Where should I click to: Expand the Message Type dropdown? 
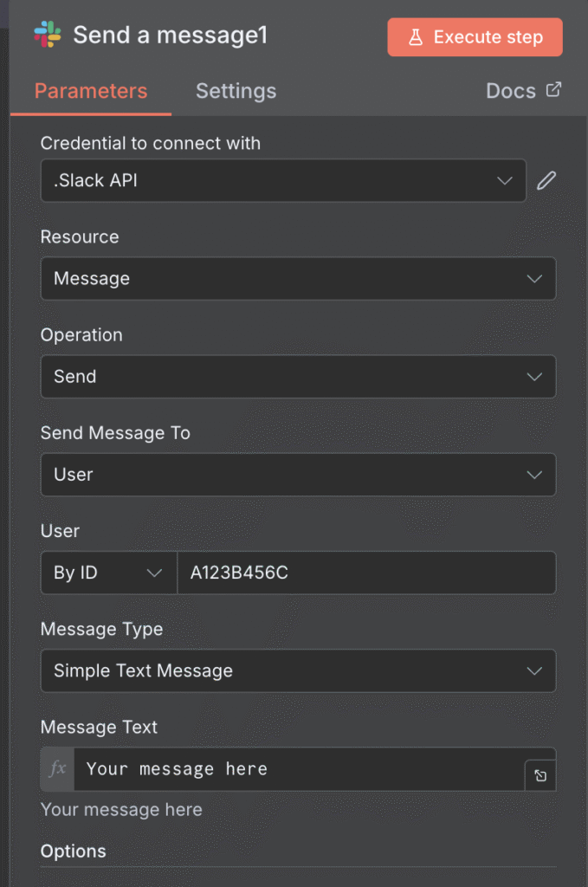click(298, 670)
